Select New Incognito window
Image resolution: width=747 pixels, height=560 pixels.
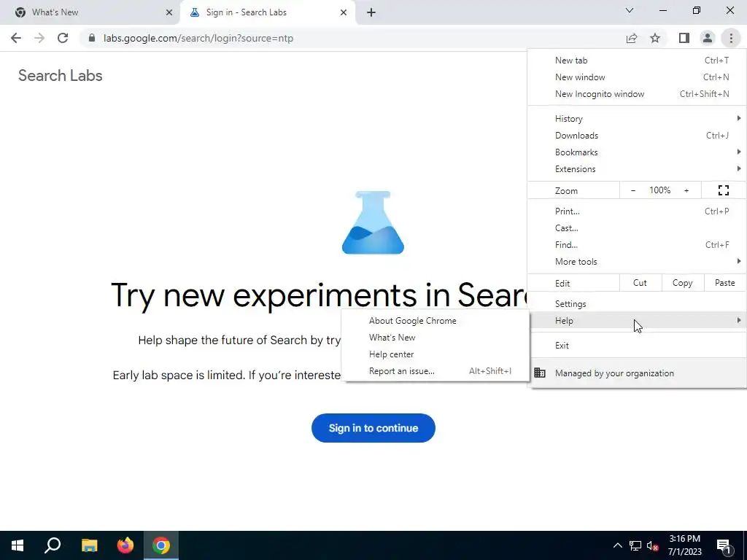coord(637,94)
